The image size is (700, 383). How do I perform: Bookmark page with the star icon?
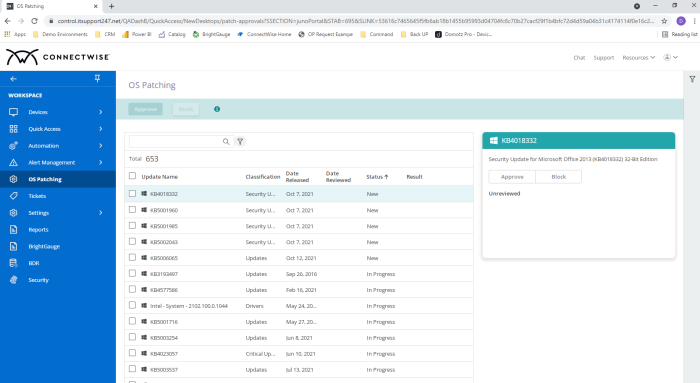pyautogui.click(x=664, y=21)
